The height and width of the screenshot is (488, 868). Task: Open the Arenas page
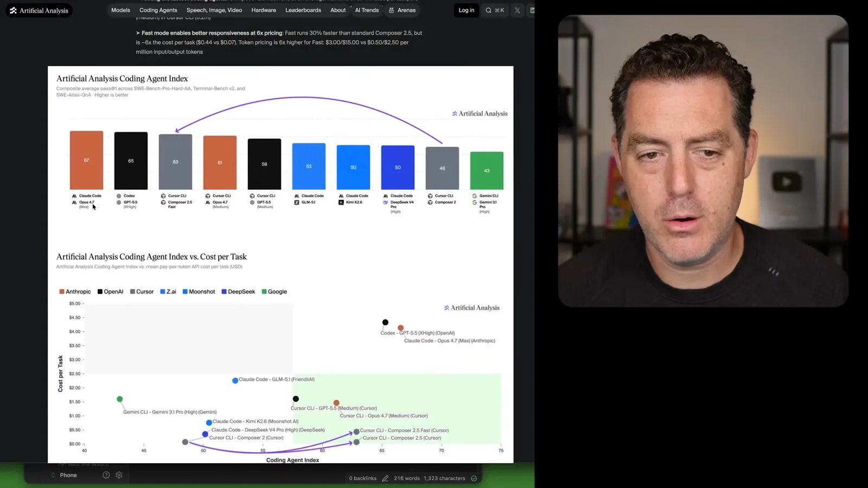[402, 10]
